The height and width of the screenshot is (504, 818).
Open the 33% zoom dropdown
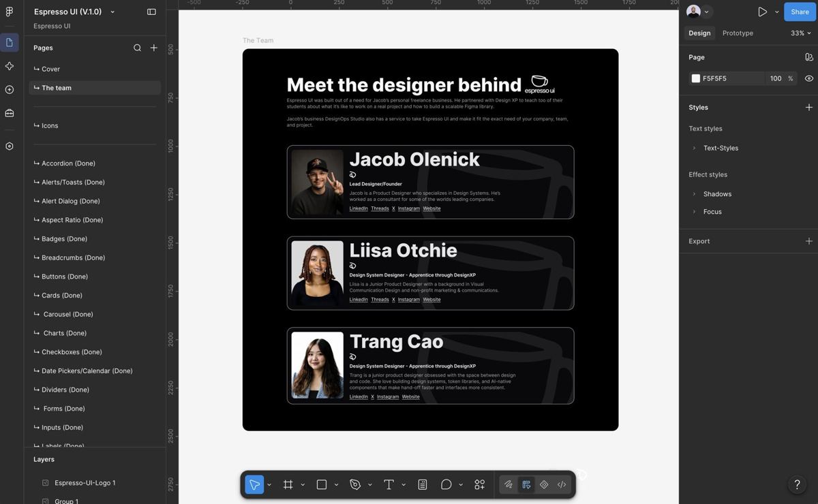(x=801, y=33)
